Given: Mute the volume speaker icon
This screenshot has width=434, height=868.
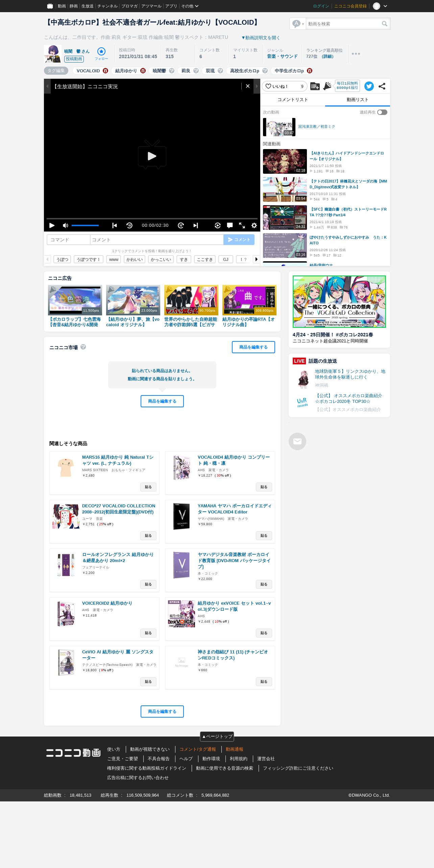Looking at the screenshot, I should click(x=66, y=225).
